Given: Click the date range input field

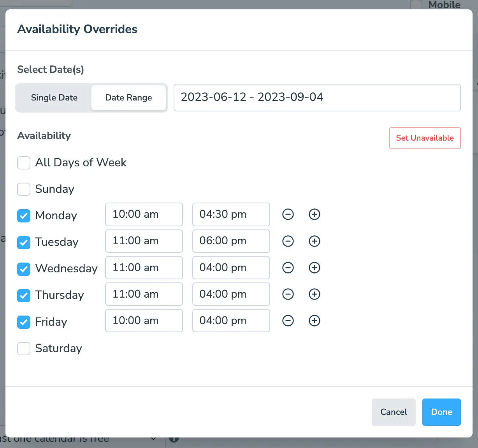Looking at the screenshot, I should coord(317,97).
